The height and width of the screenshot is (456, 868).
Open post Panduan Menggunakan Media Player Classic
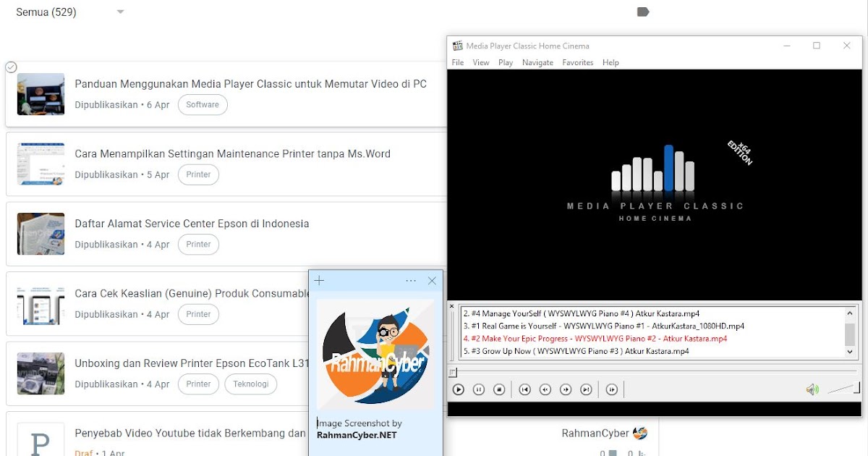tap(250, 84)
